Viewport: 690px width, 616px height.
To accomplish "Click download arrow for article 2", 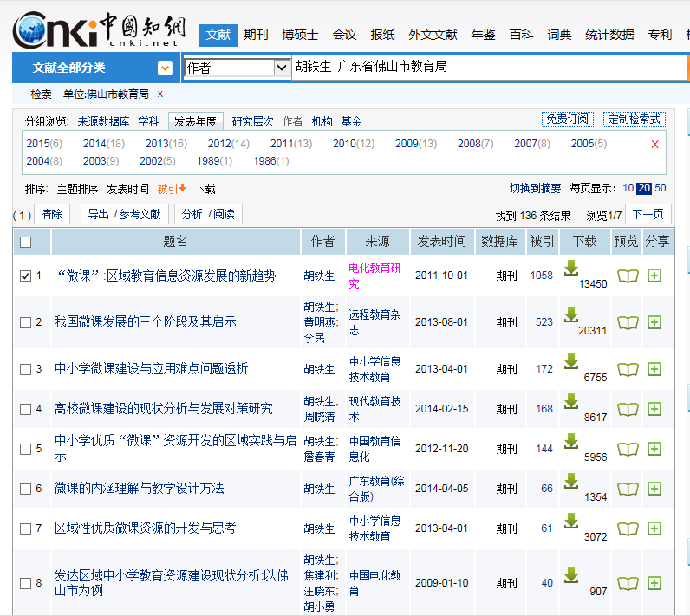I will click(570, 314).
